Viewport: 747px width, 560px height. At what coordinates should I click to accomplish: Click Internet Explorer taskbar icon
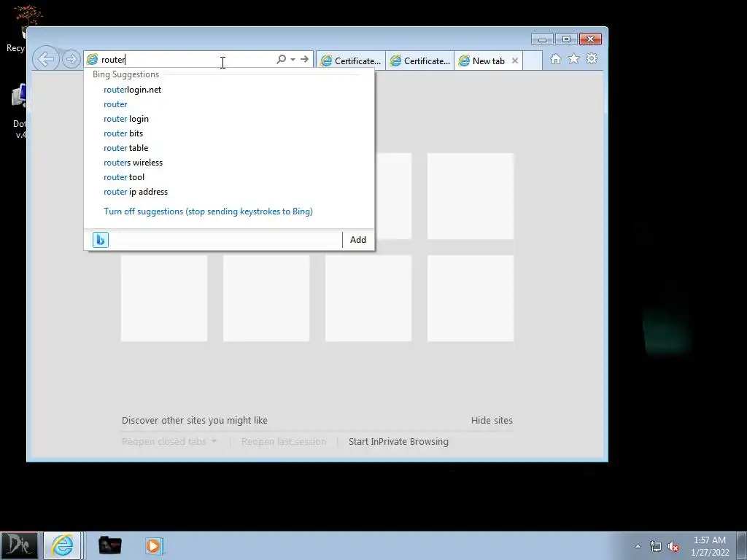pyautogui.click(x=63, y=545)
